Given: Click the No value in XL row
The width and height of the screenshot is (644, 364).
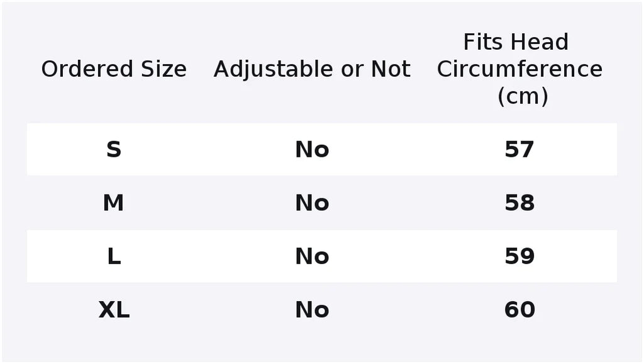Looking at the screenshot, I should tap(312, 310).
